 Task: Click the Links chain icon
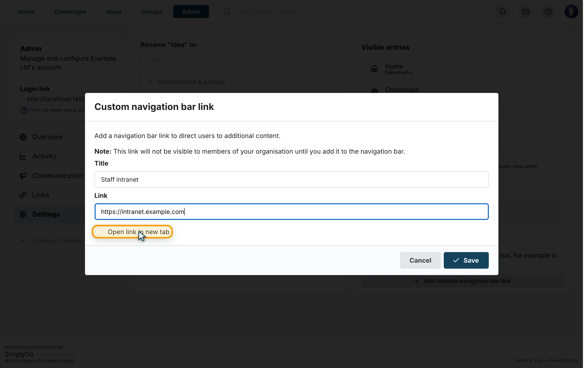[23, 195]
